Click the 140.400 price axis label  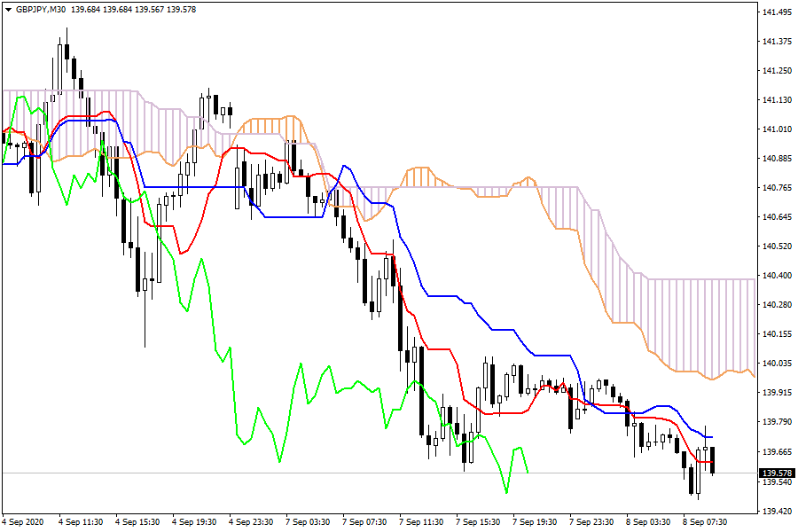pyautogui.click(x=777, y=276)
